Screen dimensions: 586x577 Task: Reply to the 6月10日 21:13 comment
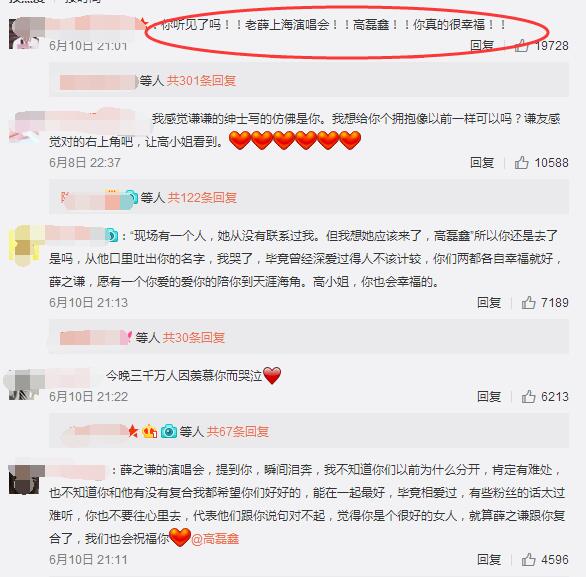coord(489,302)
